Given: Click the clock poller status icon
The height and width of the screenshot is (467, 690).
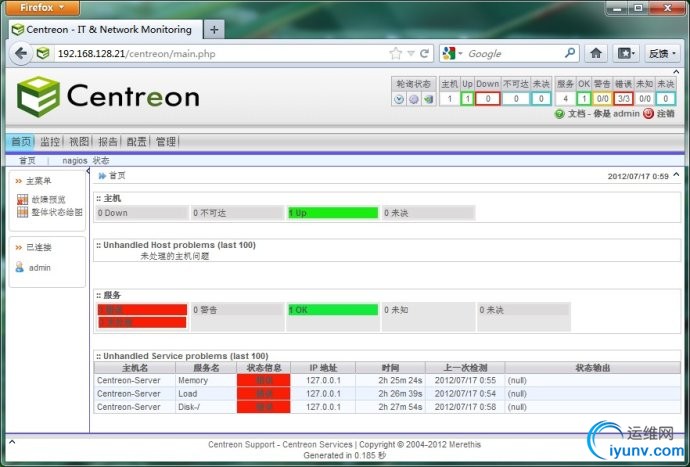Looking at the screenshot, I should pos(399,99).
